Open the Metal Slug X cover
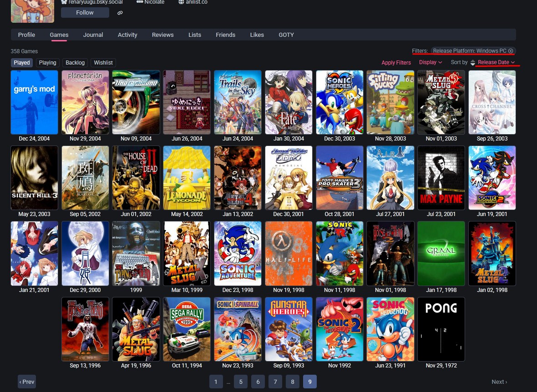The width and height of the screenshot is (537, 392). point(187,254)
